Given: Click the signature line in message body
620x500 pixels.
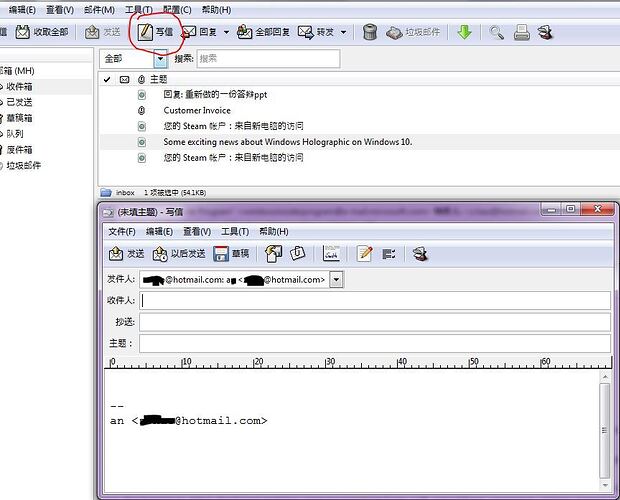Looking at the screenshot, I should point(189,421).
